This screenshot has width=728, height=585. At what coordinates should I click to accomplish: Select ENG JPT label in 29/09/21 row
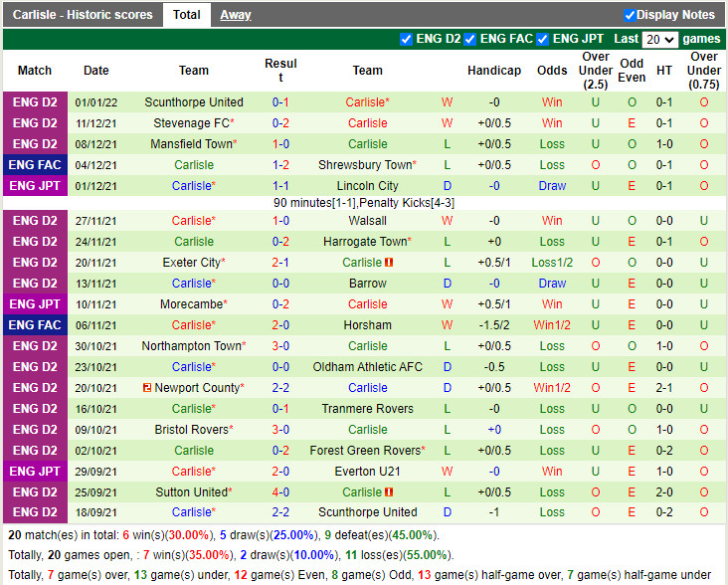(x=35, y=472)
